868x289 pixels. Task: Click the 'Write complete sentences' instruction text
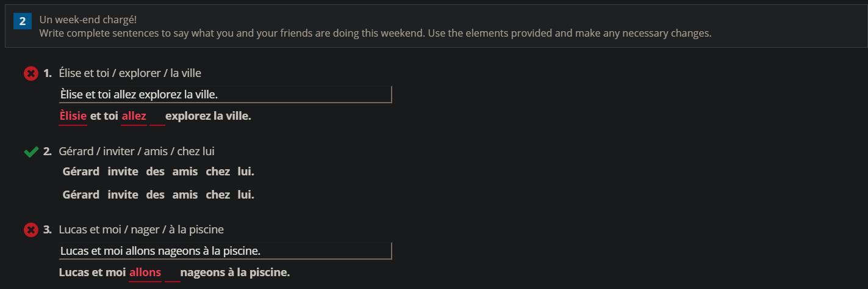point(375,33)
